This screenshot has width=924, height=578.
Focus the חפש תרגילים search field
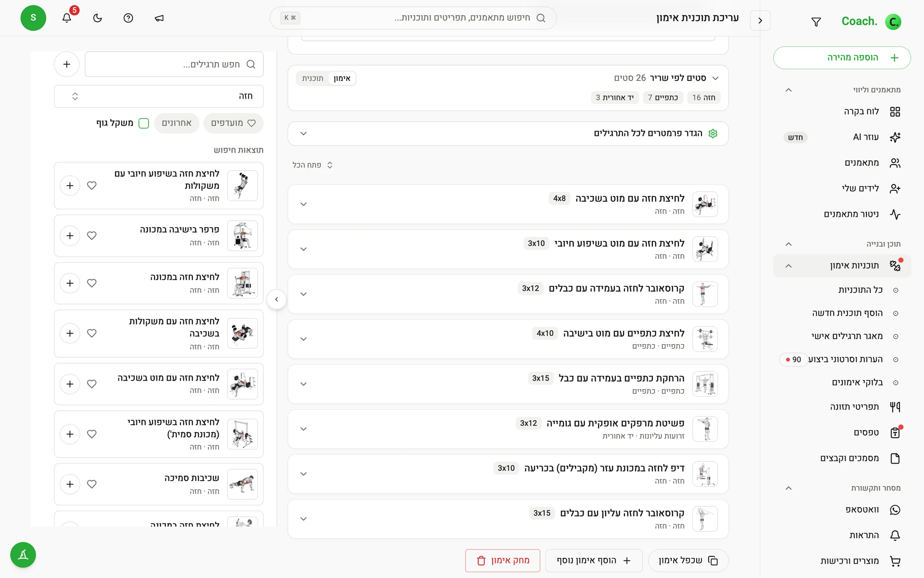(x=174, y=64)
